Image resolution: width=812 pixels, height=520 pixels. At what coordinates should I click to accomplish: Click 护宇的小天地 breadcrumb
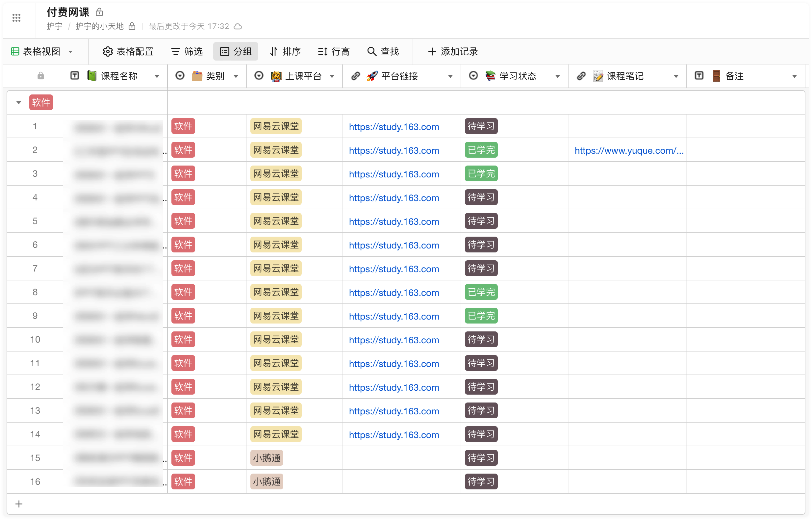click(x=100, y=26)
